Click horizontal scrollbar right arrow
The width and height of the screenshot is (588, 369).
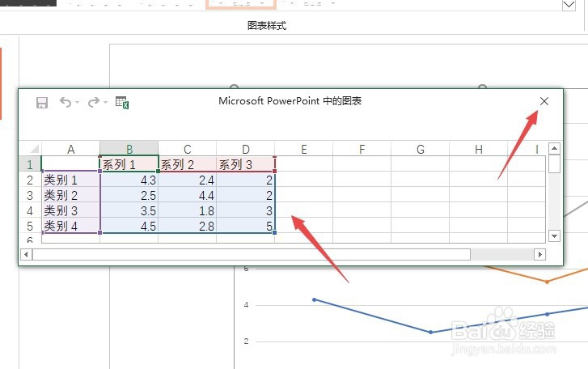tap(539, 255)
